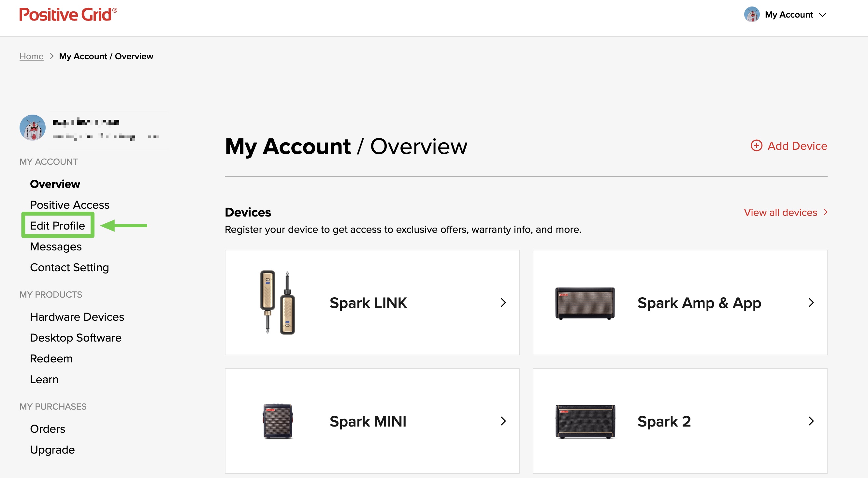Image resolution: width=868 pixels, height=478 pixels.
Task: Open the Spark LINK device card
Action: click(x=372, y=302)
